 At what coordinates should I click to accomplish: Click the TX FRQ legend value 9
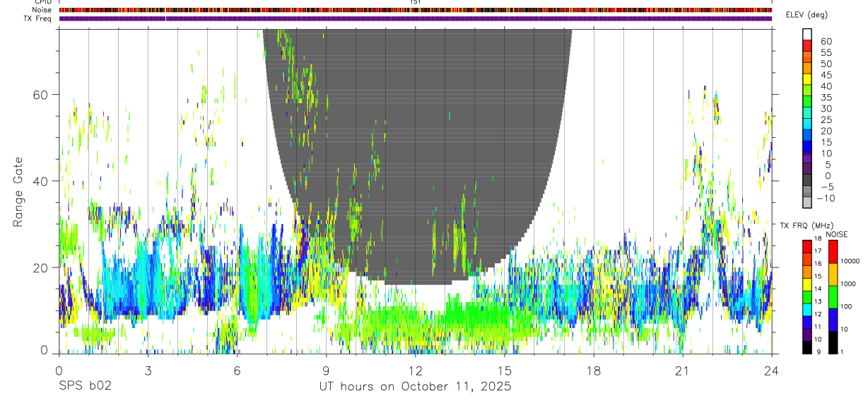[x=819, y=351]
